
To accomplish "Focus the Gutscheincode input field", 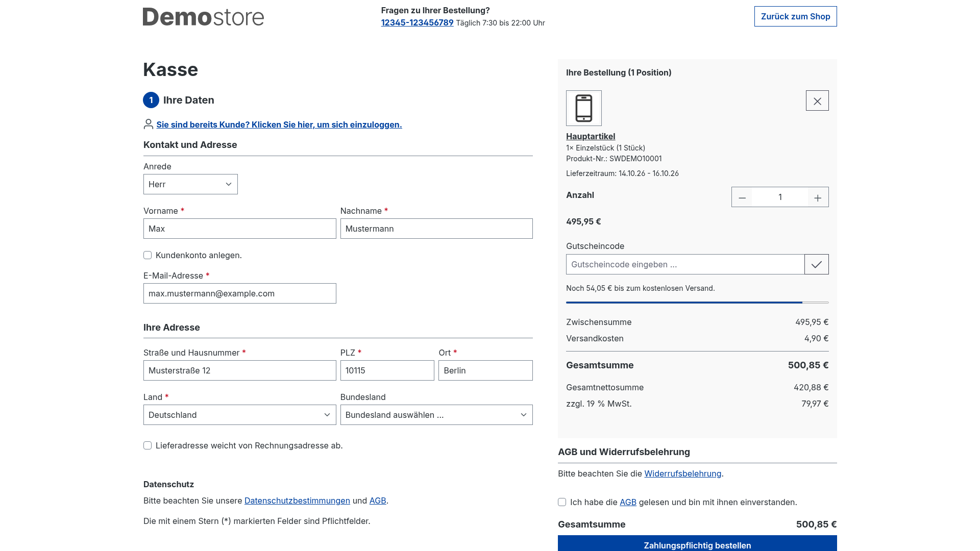I will [685, 264].
